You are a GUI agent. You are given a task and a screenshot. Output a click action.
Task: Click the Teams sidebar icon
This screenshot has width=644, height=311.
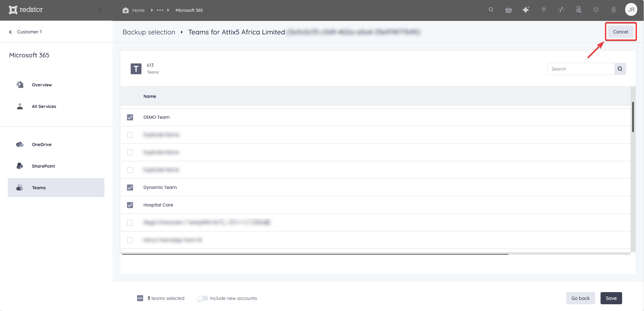point(20,188)
